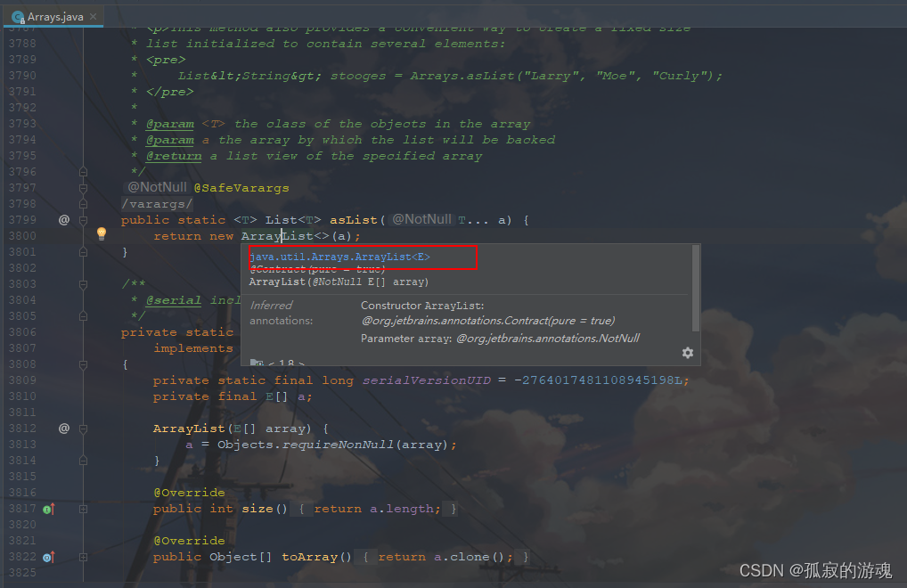
Task: Click the overriding method gutter icon beside size()
Action: coord(47,509)
